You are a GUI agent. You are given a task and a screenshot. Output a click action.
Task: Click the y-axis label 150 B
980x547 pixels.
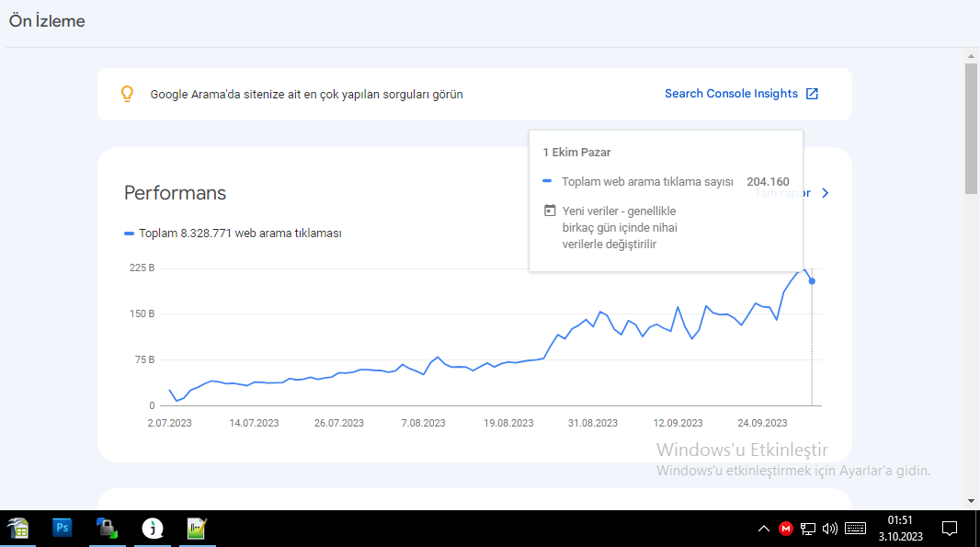142,313
